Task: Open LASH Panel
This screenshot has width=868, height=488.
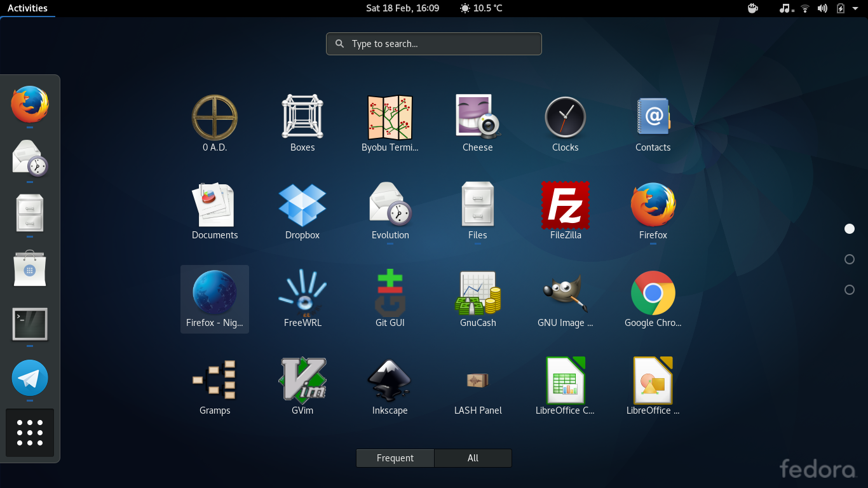Action: click(x=478, y=381)
